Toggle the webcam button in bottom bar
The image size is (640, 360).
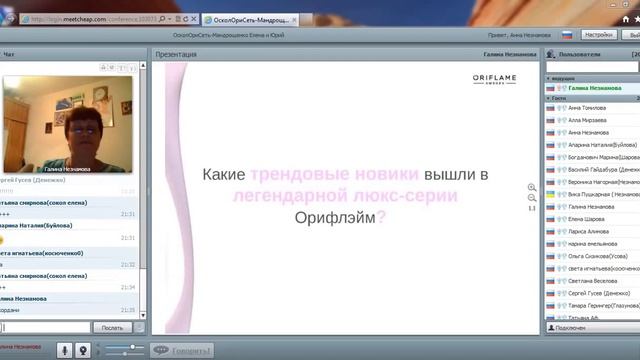[83, 350]
